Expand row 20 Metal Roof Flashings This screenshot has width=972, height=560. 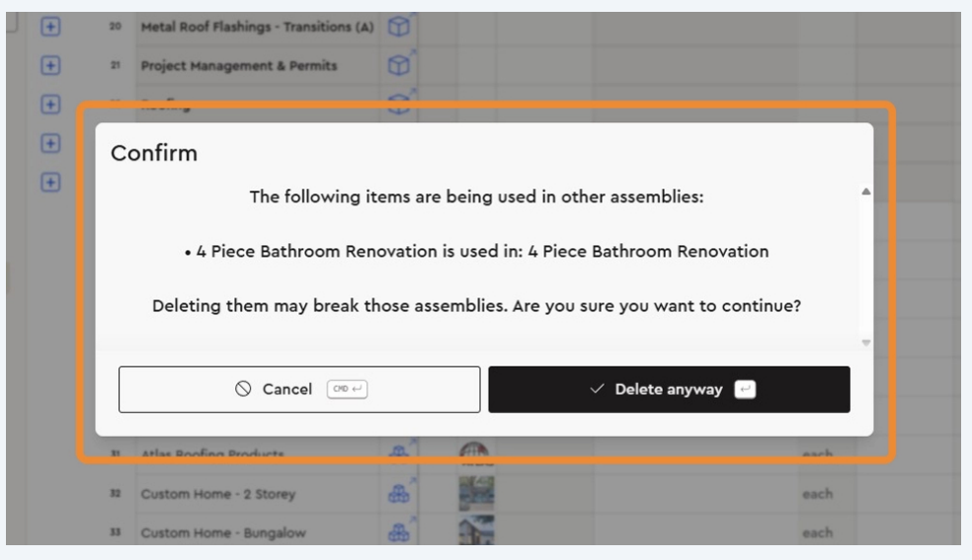pyautogui.click(x=45, y=27)
